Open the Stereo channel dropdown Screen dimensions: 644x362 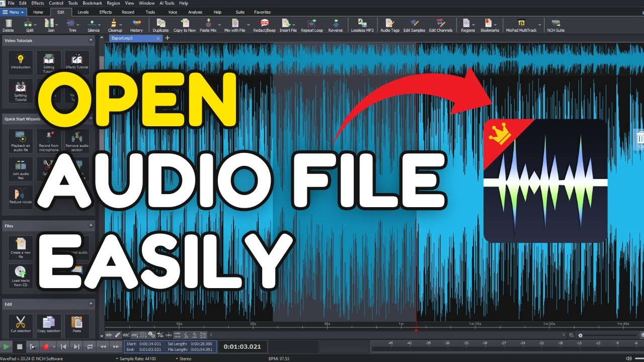184,359
